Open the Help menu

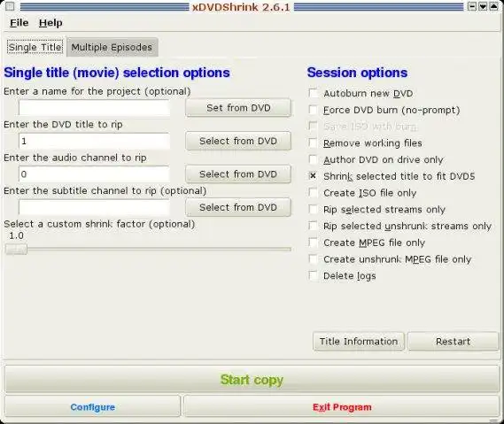pos(50,23)
